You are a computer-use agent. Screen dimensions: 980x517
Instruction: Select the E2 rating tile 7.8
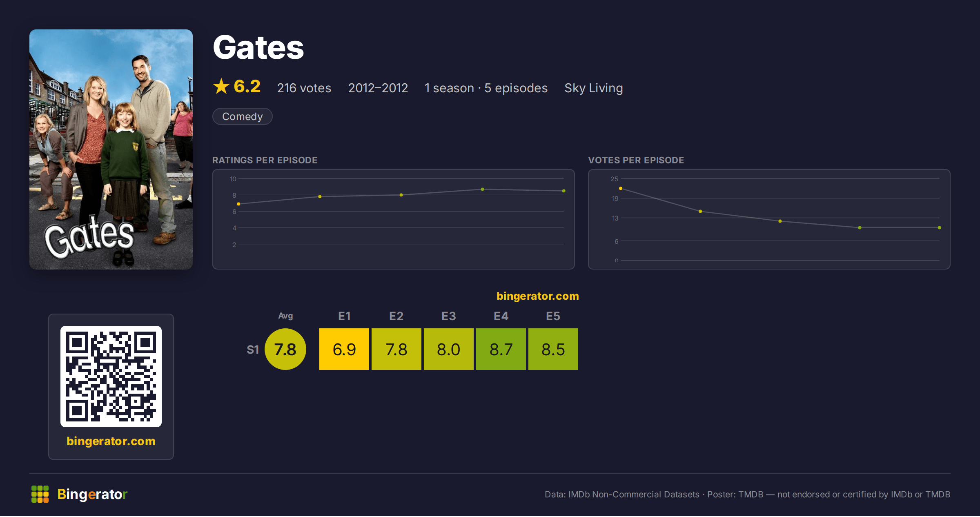pos(396,349)
